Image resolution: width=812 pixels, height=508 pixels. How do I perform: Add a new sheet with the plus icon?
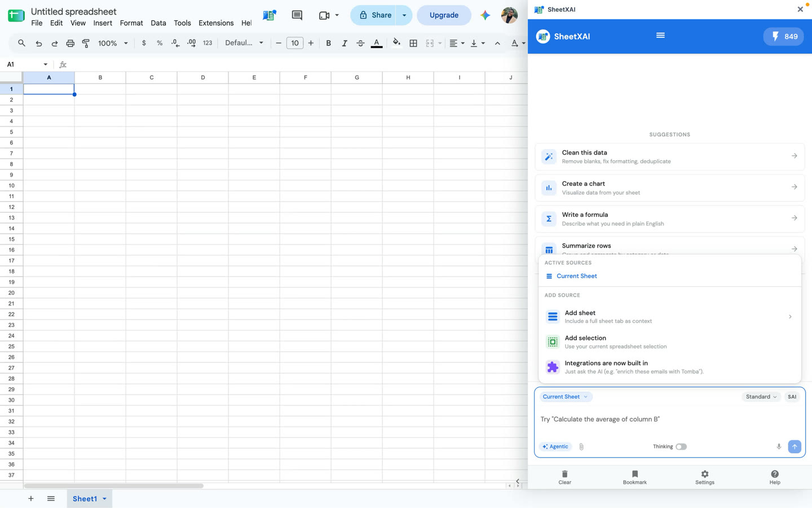point(31,498)
